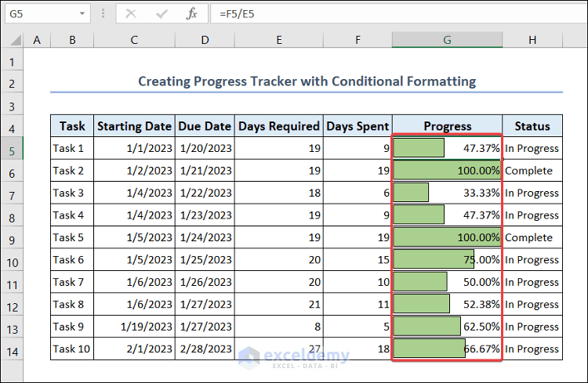Screen dimensions: 588x383
Task: Click the Cancel (X) formula bar icon
Action: (130, 14)
